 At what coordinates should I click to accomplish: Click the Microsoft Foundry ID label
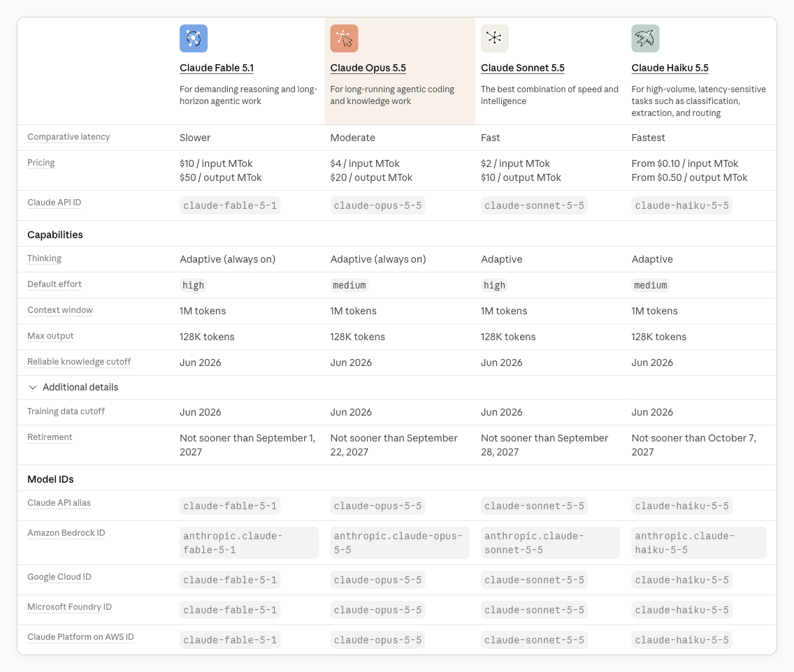(69, 606)
